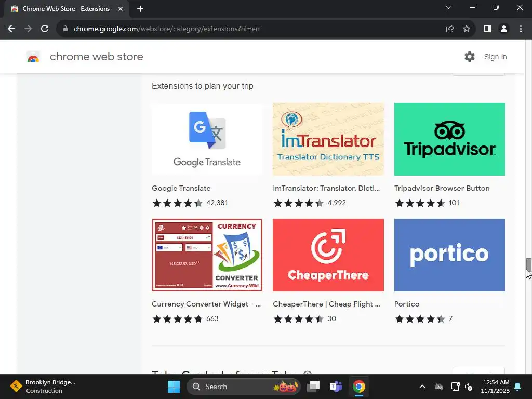
Task: Open the Chrome profile menu
Action: 504,29
